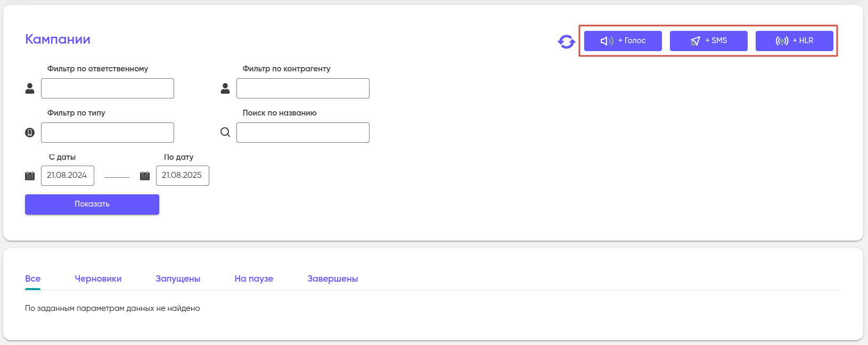Viewport: 868px width, 345px height.
Task: Create a new SMS campaign
Action: [708, 41]
